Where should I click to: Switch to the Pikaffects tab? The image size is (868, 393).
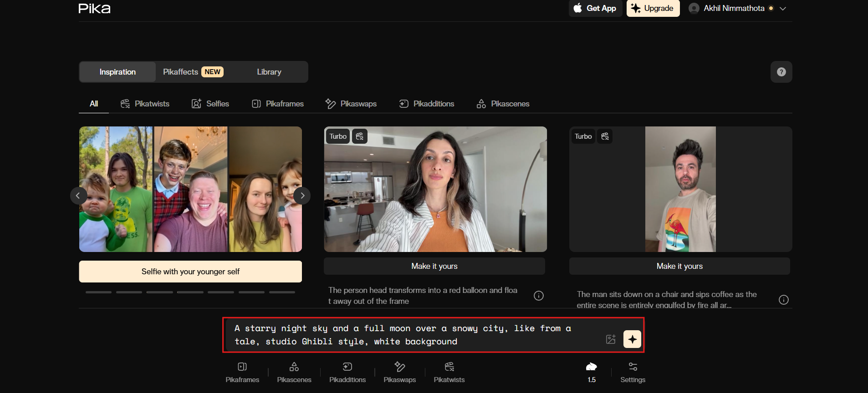193,72
